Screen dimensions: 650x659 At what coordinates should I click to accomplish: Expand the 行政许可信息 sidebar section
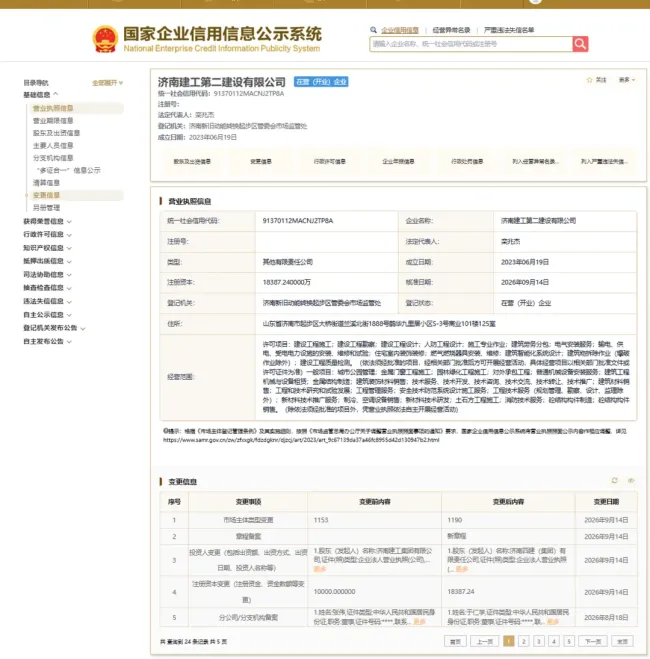[47, 235]
